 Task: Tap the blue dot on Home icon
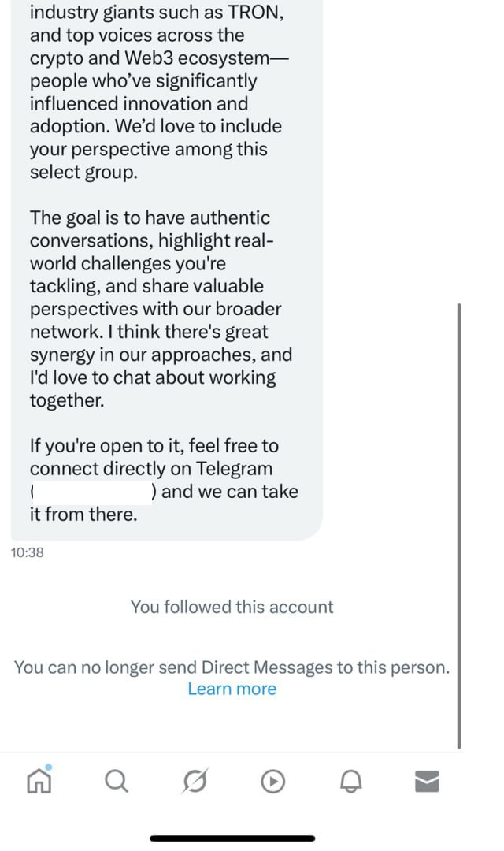pos(48,767)
